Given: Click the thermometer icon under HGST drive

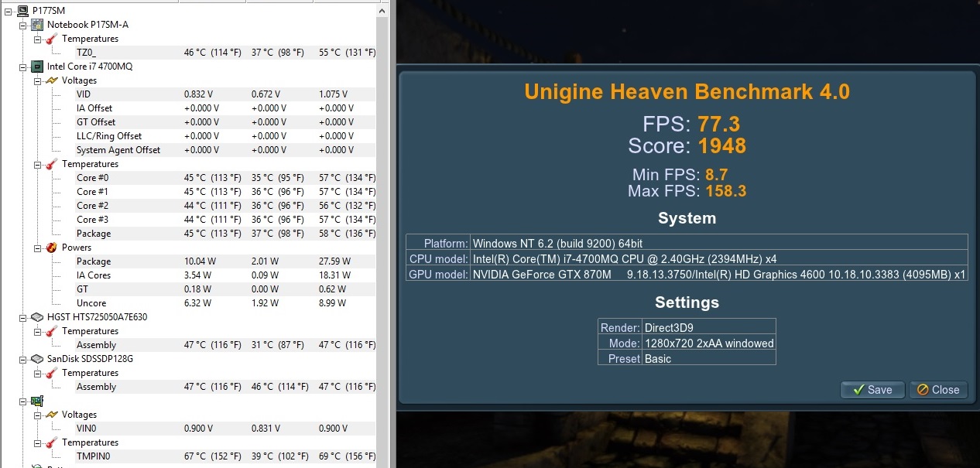Looking at the screenshot, I should click(52, 331).
